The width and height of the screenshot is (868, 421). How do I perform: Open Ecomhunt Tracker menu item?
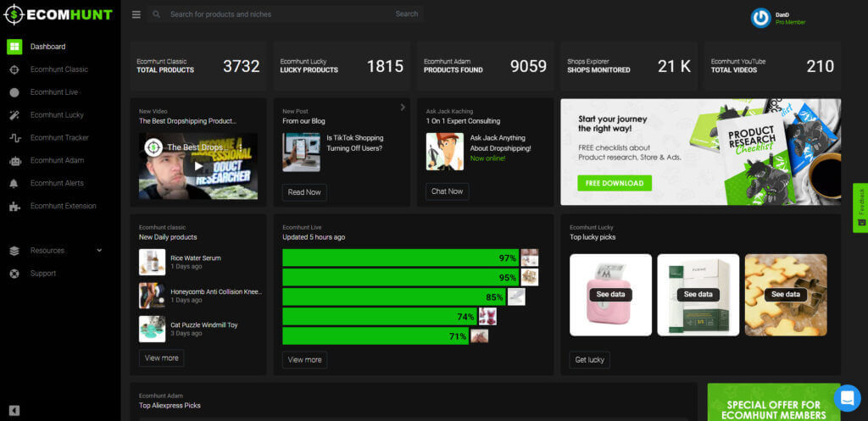tap(60, 138)
